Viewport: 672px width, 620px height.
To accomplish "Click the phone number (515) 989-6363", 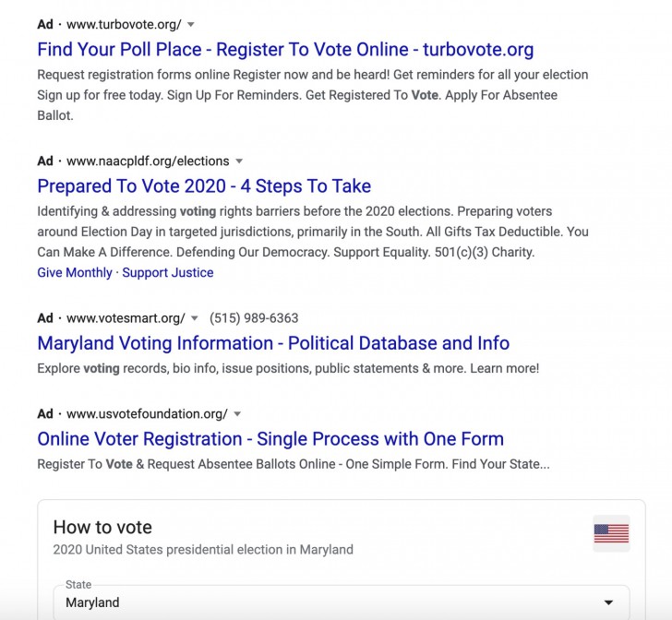I will [254, 318].
